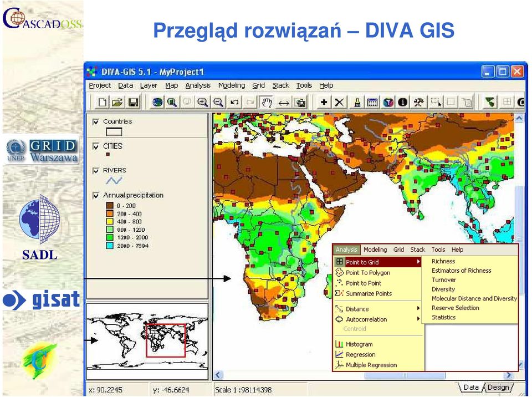Screen dimensions: 532x397
Task: Open the Map menu in main menu bar
Action: pos(172,85)
